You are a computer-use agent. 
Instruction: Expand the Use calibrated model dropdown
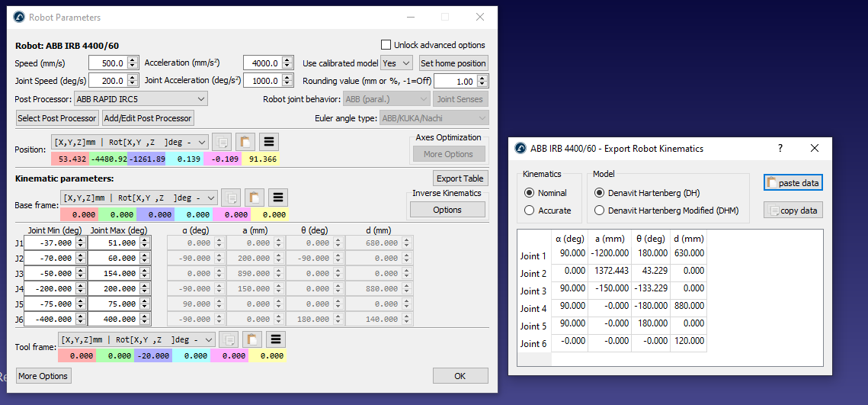click(396, 63)
